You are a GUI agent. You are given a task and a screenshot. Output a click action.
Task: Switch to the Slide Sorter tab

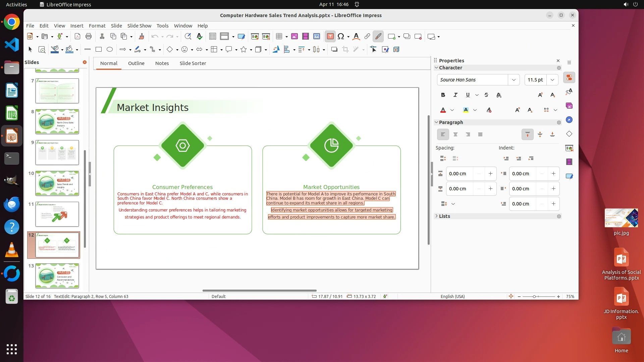pyautogui.click(x=193, y=63)
